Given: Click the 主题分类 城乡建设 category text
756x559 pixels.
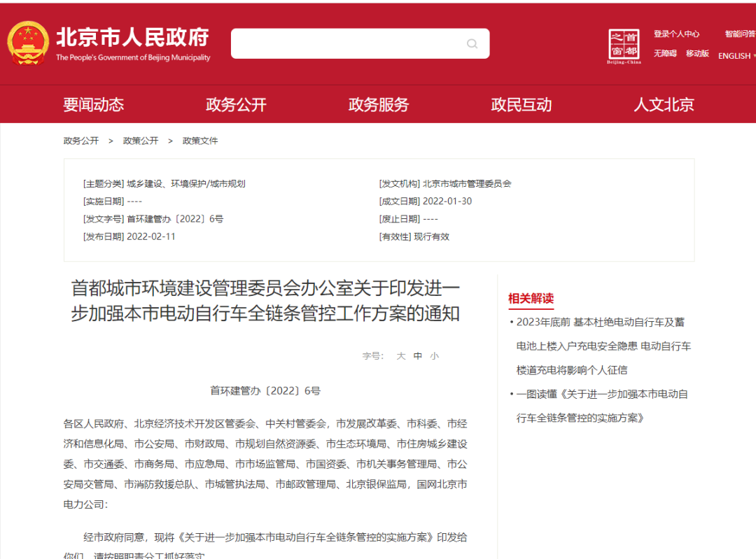Looking at the screenshot, I should click(x=164, y=183).
